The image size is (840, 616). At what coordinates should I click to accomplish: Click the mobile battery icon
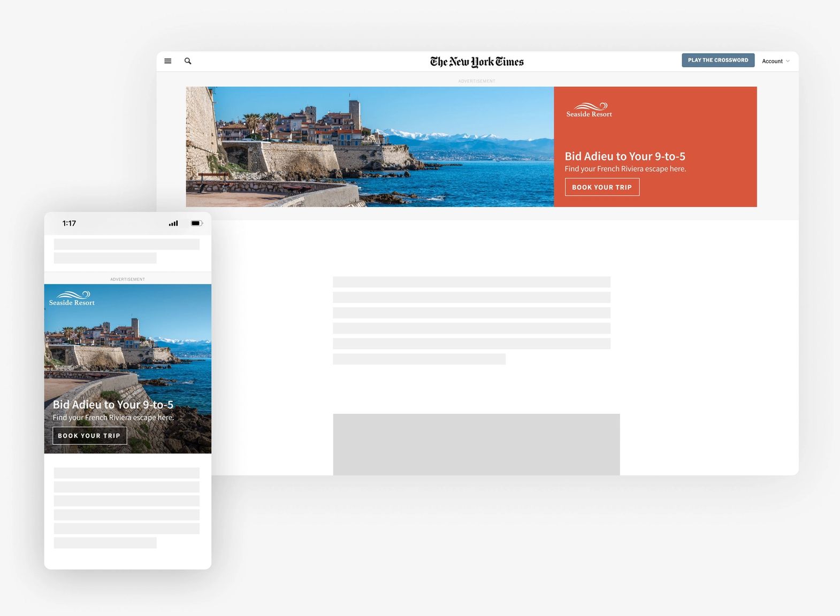(197, 224)
